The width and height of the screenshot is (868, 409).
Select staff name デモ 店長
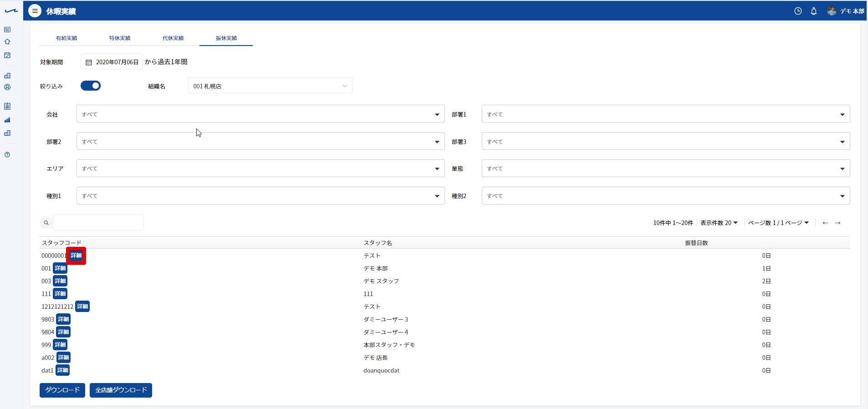(x=376, y=358)
